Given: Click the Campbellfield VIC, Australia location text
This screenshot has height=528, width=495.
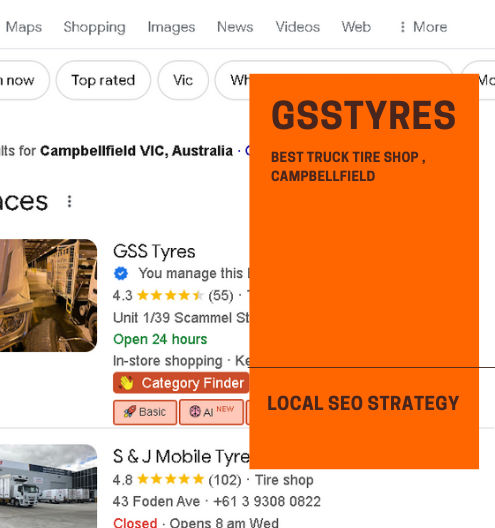Looking at the screenshot, I should click(x=137, y=151).
